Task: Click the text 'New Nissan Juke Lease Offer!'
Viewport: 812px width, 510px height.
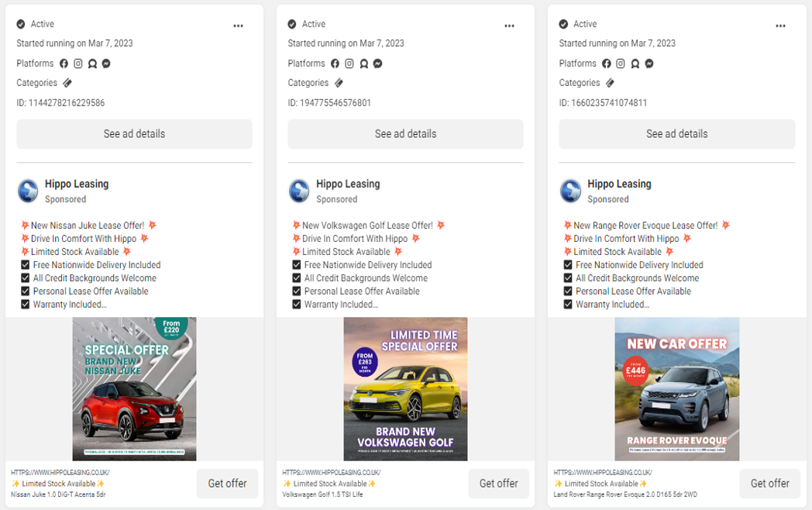Action: 88,226
